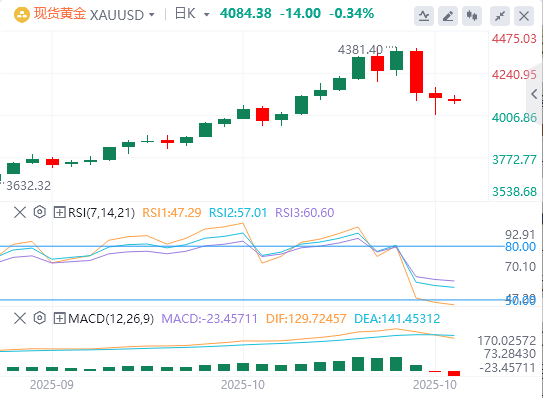Click the RSI(7,14,21) indicator label
The height and width of the screenshot is (398, 543).
point(101,212)
